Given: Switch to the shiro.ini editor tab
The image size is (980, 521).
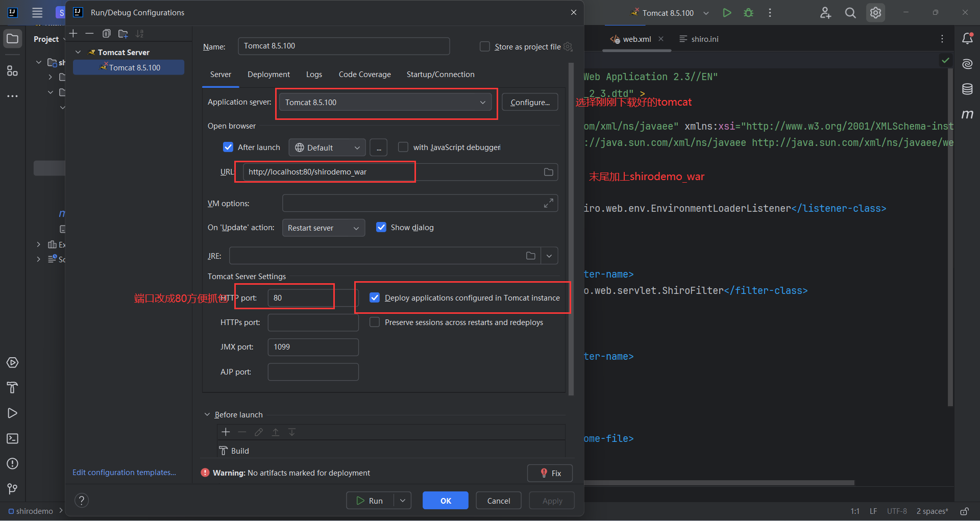Looking at the screenshot, I should (x=699, y=39).
